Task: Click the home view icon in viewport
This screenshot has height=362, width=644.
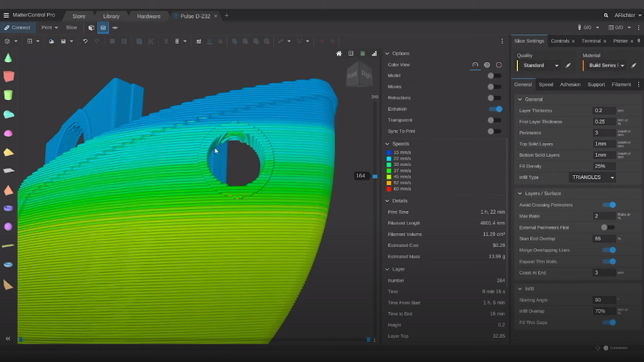Action: 339,54
